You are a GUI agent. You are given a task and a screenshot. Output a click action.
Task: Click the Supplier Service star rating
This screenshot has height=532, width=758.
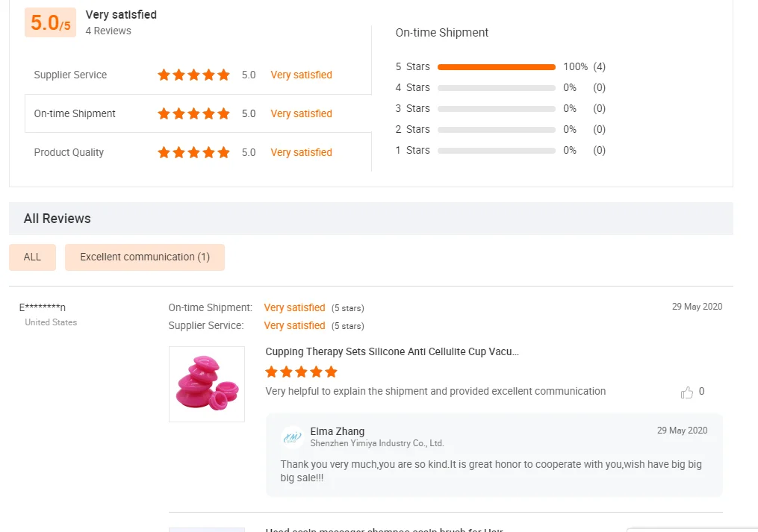tap(193, 75)
